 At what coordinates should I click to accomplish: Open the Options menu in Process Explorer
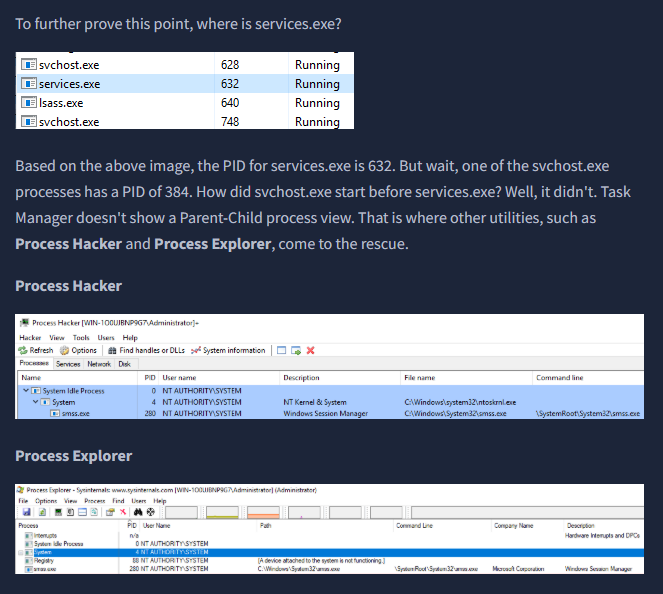pos(46,500)
